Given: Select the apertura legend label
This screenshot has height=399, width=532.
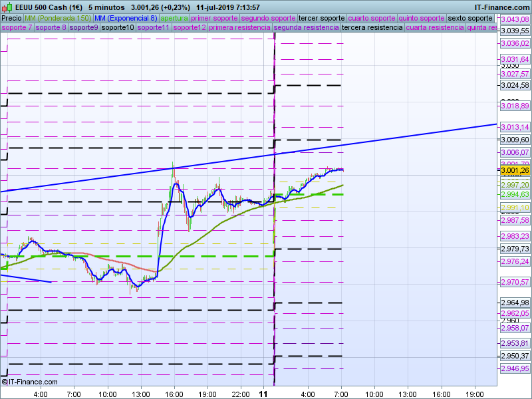Looking at the screenshot, I should click(174, 18).
